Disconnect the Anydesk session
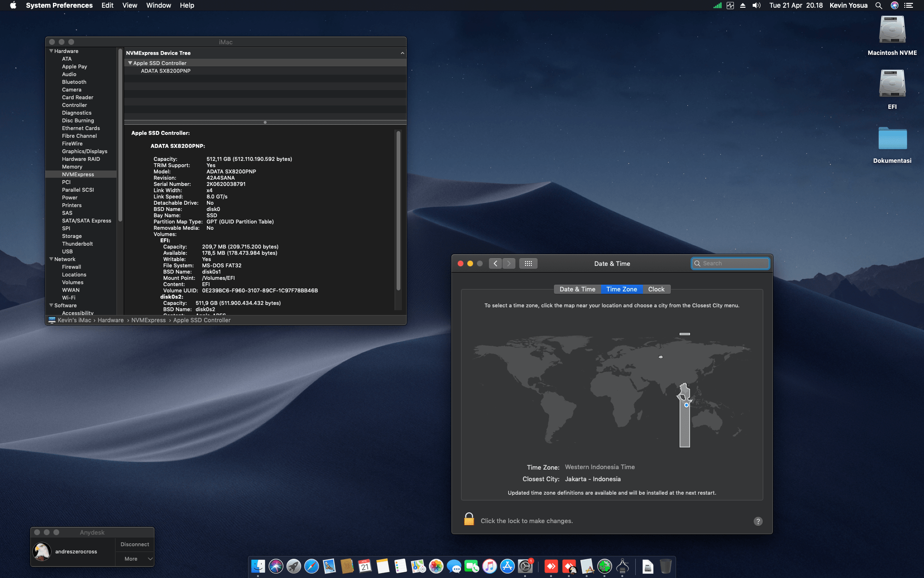 point(135,544)
